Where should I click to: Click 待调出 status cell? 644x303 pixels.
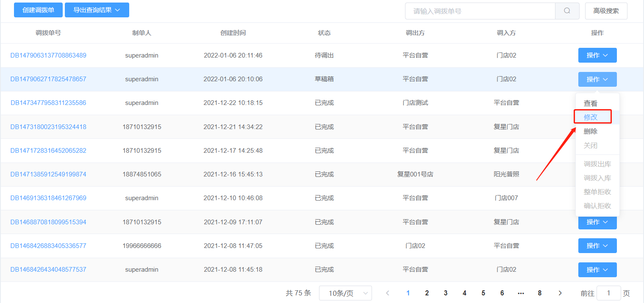click(324, 55)
